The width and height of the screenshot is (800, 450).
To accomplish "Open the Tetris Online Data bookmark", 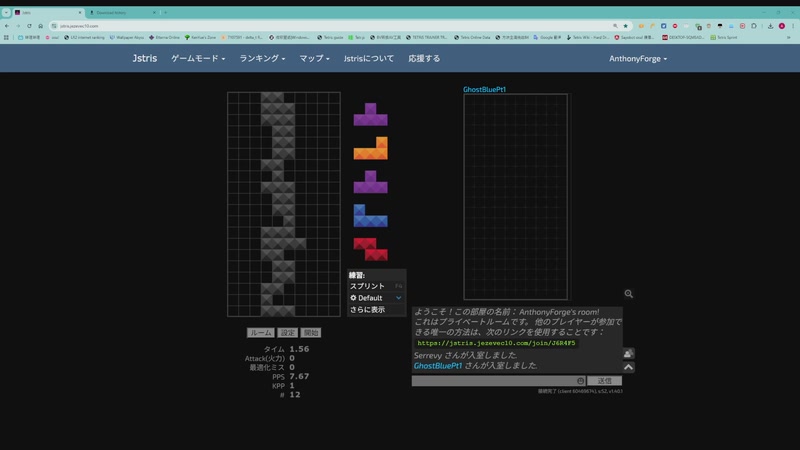I will (472, 37).
